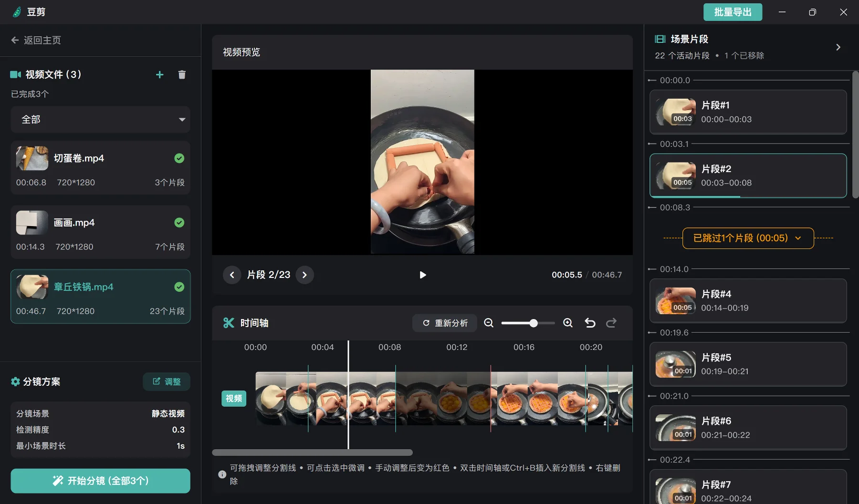This screenshot has width=859, height=504.
Task: Expand the 已跳过1个片段 skipped segment
Action: click(x=747, y=238)
